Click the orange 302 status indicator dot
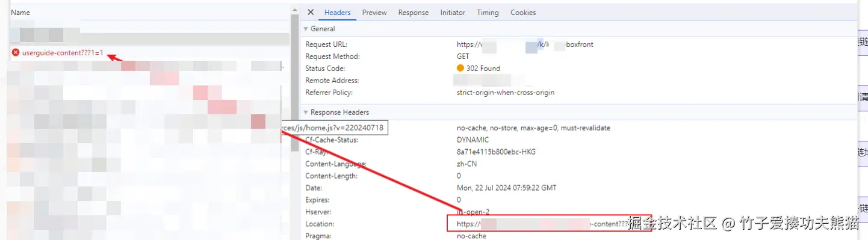Image resolution: width=868 pixels, height=240 pixels. 460,69
